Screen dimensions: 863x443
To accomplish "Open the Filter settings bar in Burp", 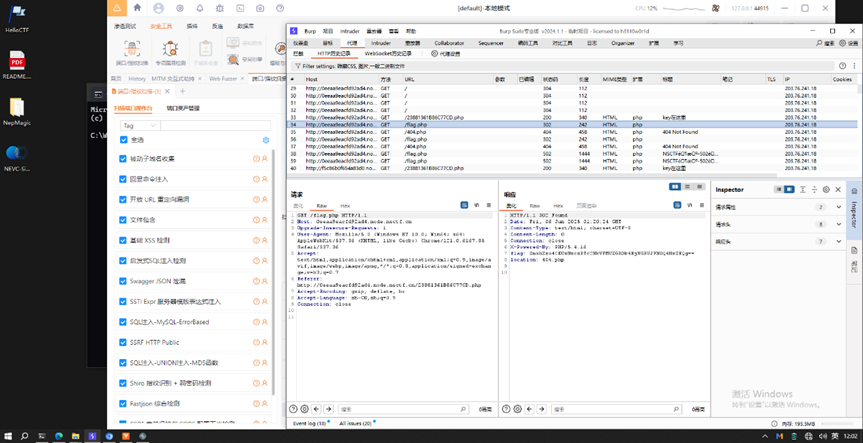I will (562, 65).
